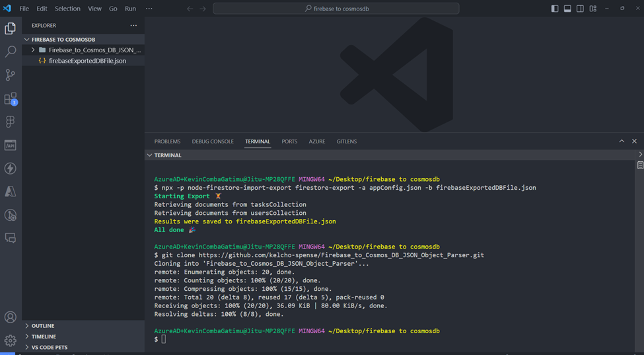Click the VS Code logo icon
This screenshot has width=644, height=355.
click(7, 8)
